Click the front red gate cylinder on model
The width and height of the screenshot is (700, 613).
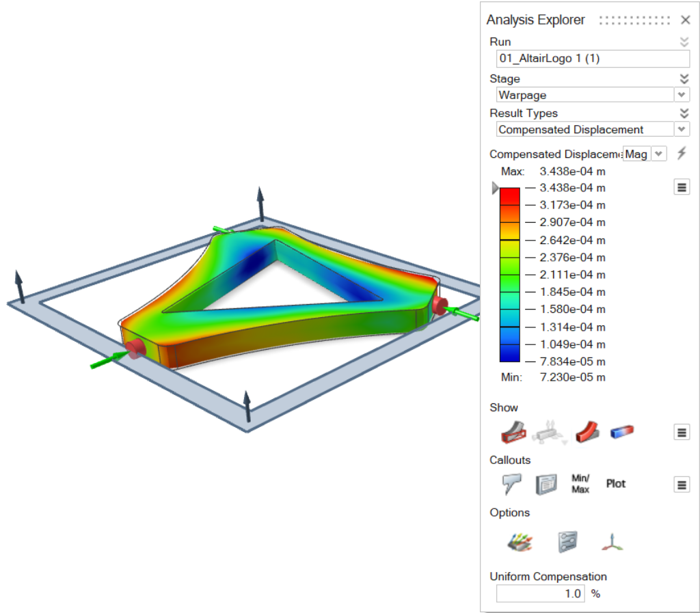[135, 349]
